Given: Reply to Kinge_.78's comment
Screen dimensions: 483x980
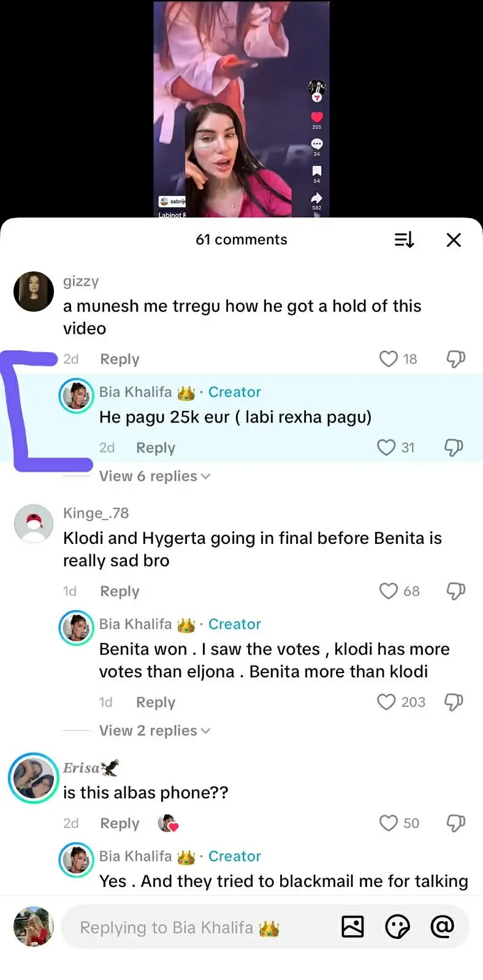Looking at the screenshot, I should pyautogui.click(x=120, y=592).
